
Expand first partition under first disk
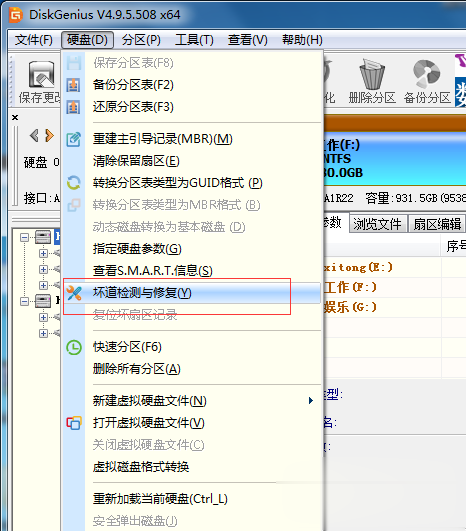43,253
